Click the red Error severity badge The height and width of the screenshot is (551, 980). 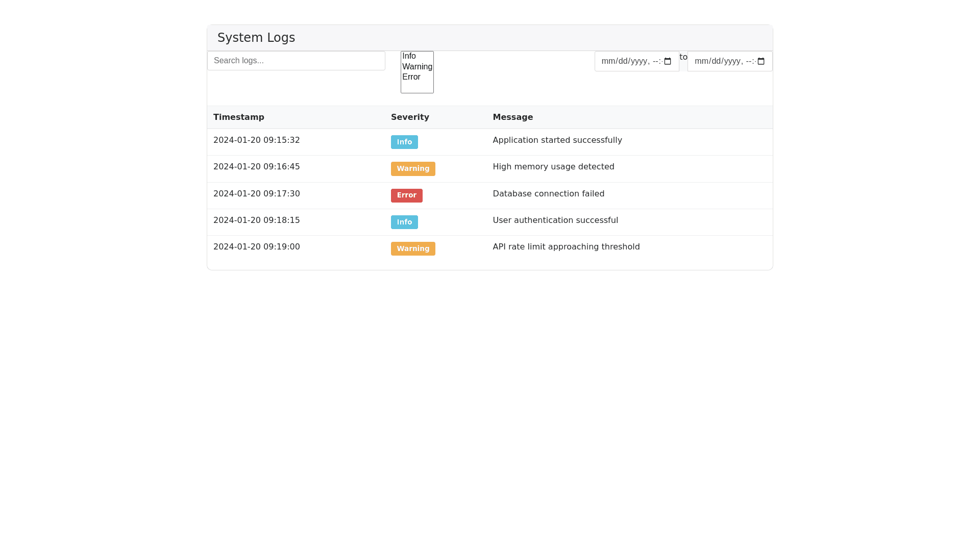pos(406,195)
